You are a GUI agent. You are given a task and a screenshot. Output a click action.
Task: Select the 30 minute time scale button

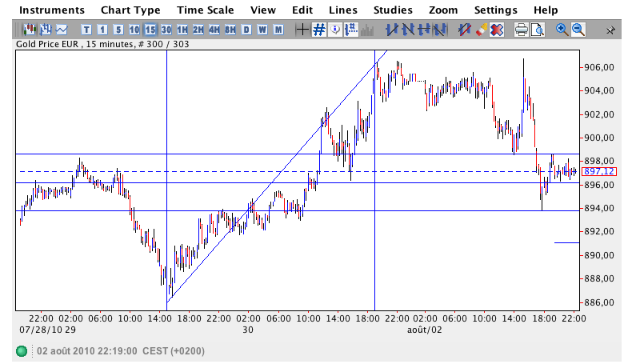click(166, 30)
